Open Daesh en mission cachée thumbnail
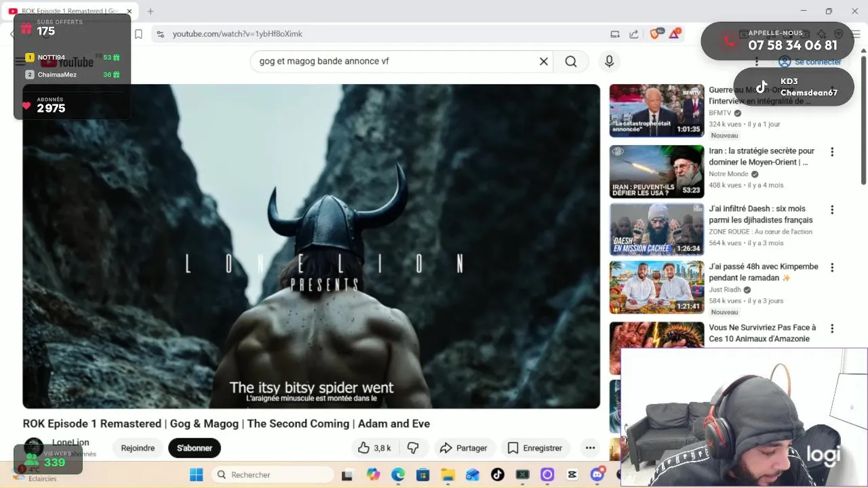The height and width of the screenshot is (488, 868). (656, 229)
